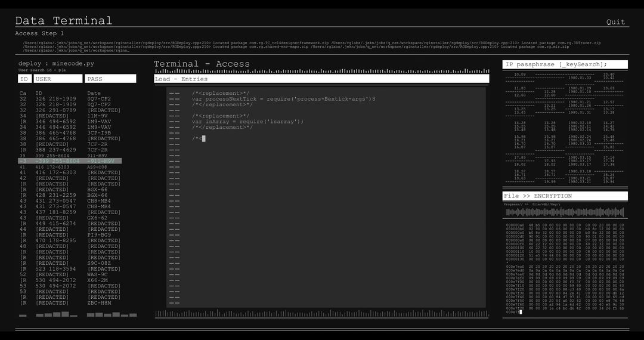Select the entry 428 231-2259
Viewport: 644px width, 340px height.
tap(55, 195)
